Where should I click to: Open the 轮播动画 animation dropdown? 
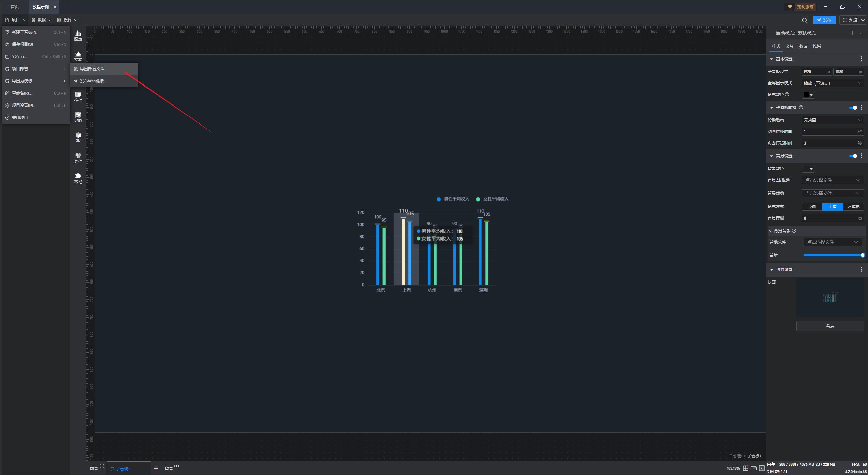tap(832, 120)
